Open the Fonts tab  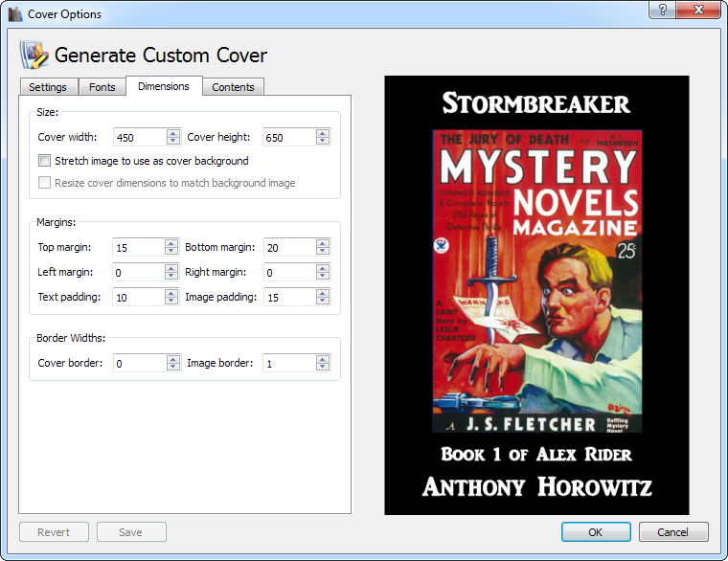point(102,87)
